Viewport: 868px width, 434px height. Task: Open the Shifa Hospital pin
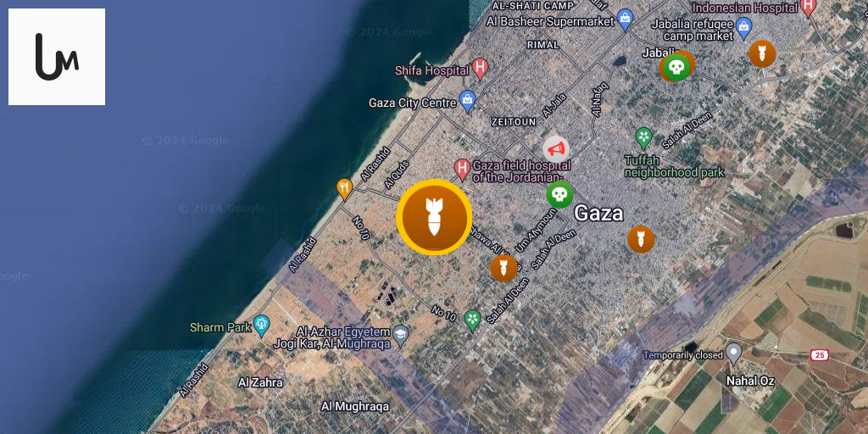click(481, 70)
